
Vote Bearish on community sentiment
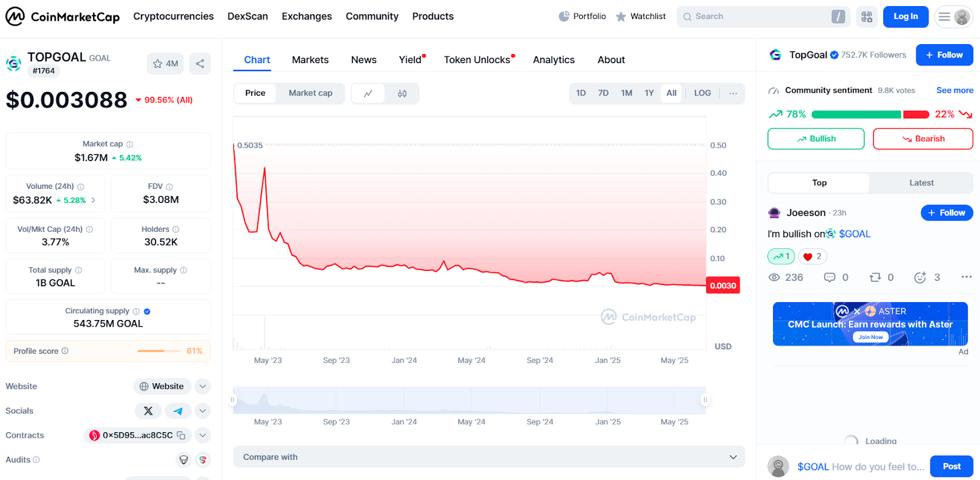pos(923,139)
